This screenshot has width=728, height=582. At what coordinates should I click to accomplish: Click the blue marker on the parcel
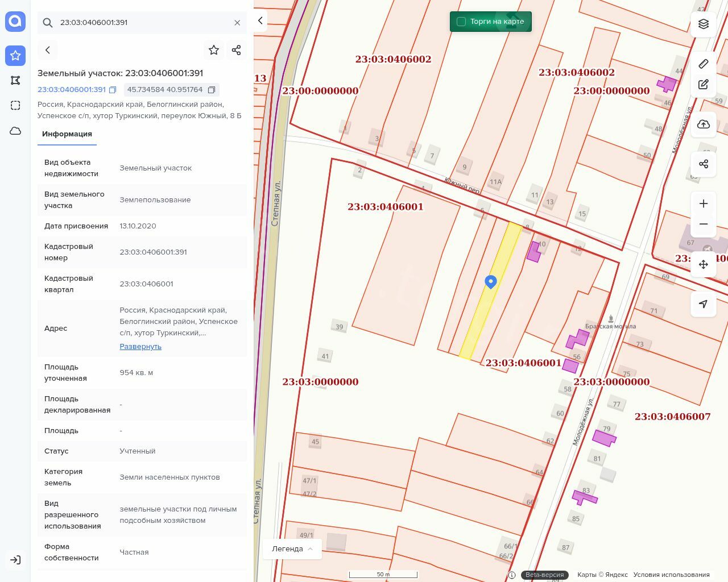tap(491, 281)
